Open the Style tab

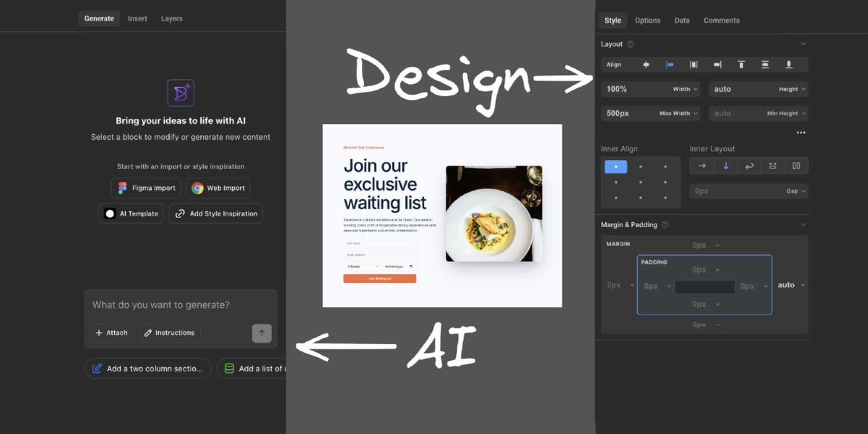613,20
